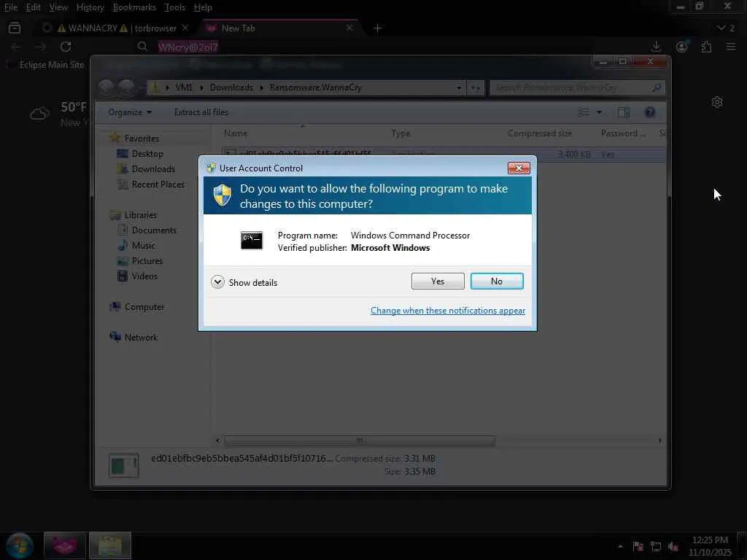Click the system tray volume icon
The image size is (747, 560).
tap(673, 547)
